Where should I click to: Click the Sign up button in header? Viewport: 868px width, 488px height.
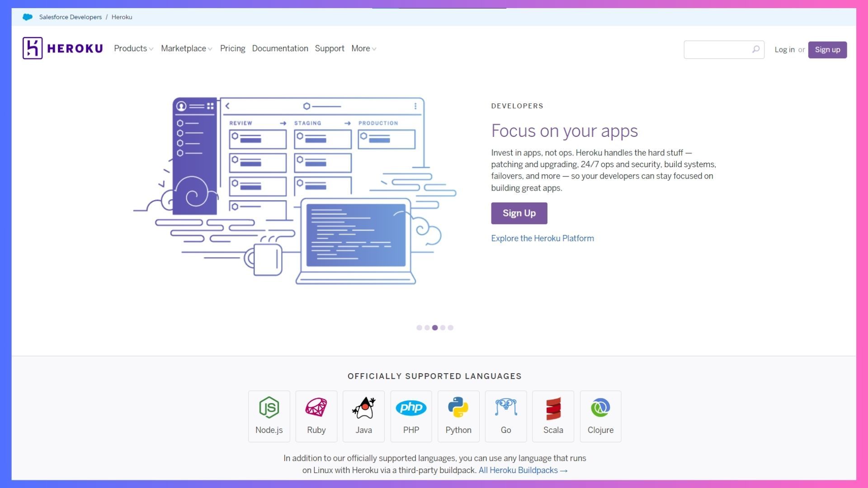click(x=827, y=50)
